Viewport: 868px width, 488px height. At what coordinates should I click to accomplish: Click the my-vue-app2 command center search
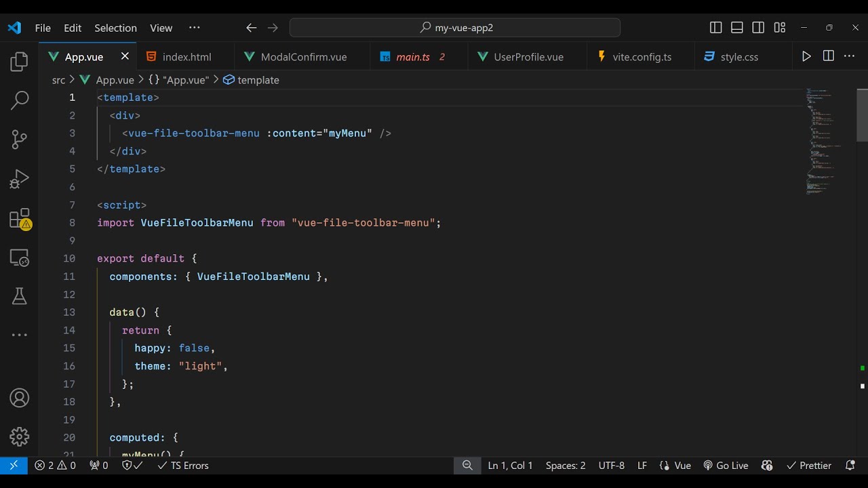pyautogui.click(x=455, y=28)
